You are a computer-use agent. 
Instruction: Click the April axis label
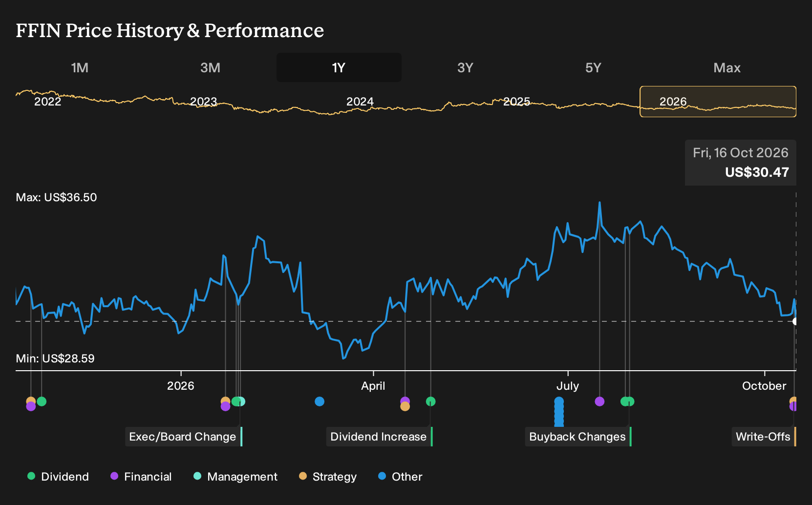(373, 386)
